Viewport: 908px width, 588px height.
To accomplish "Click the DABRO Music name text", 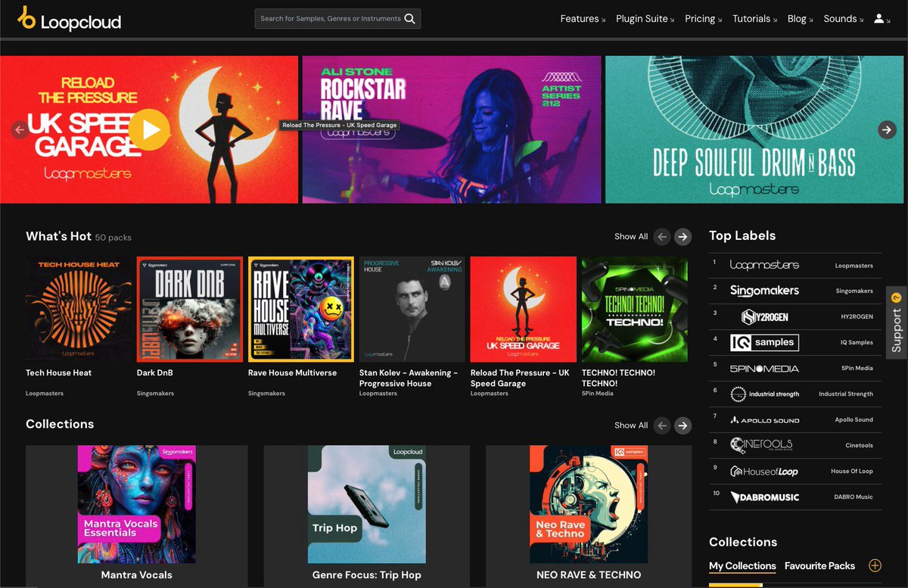I will coord(854,497).
